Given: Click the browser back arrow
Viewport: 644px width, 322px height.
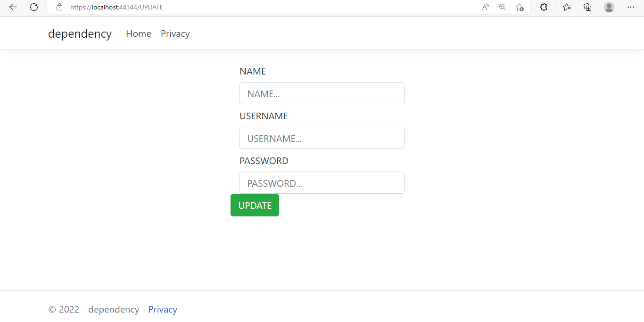Looking at the screenshot, I should tap(13, 7).
